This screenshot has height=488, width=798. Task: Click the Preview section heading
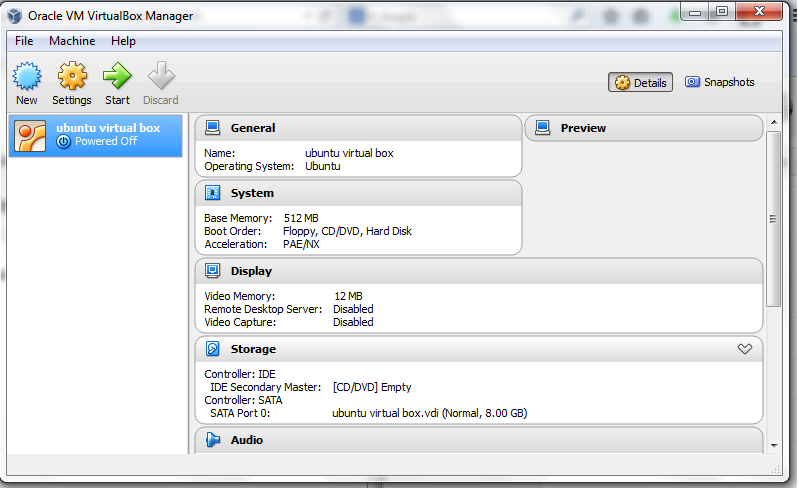pos(583,128)
